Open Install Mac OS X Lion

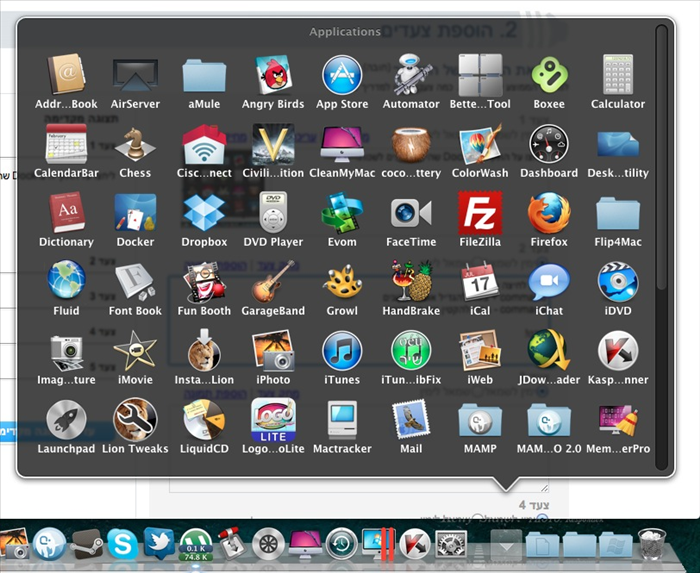coord(204,351)
